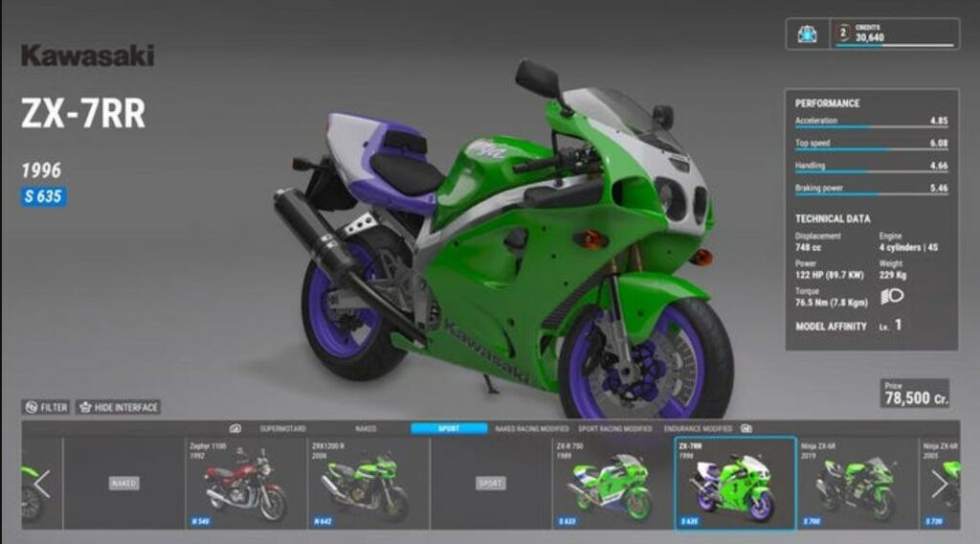Select the Endurance Modified tab
The image size is (980, 544).
pos(698,429)
